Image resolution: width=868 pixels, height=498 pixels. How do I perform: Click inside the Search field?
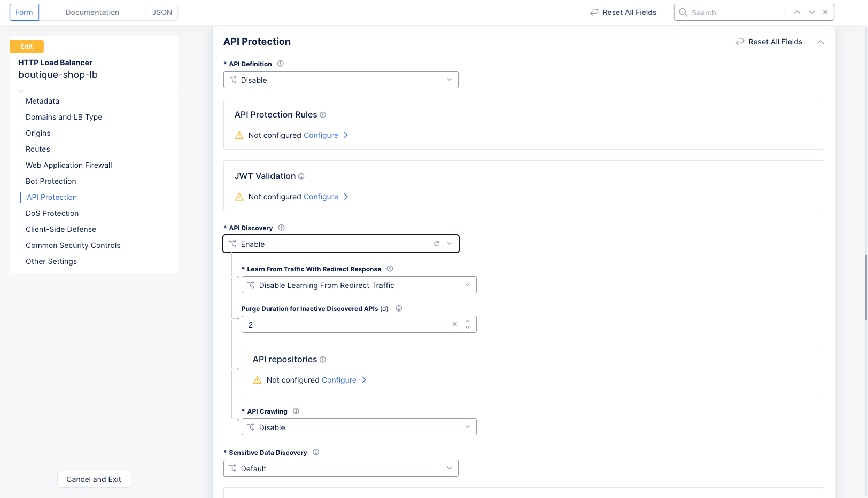tap(732, 12)
